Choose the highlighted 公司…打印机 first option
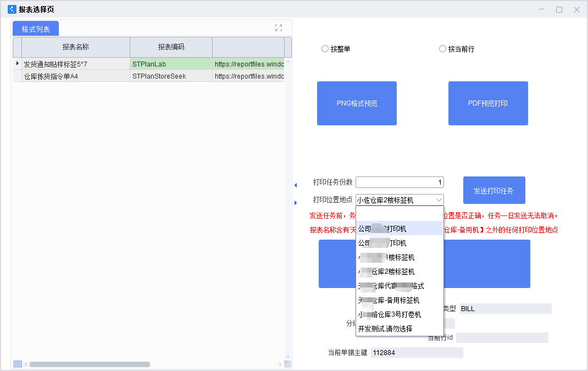 [x=400, y=229]
